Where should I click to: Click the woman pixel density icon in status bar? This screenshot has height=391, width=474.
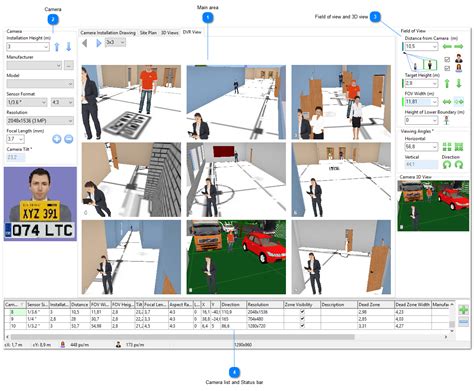[63, 345]
